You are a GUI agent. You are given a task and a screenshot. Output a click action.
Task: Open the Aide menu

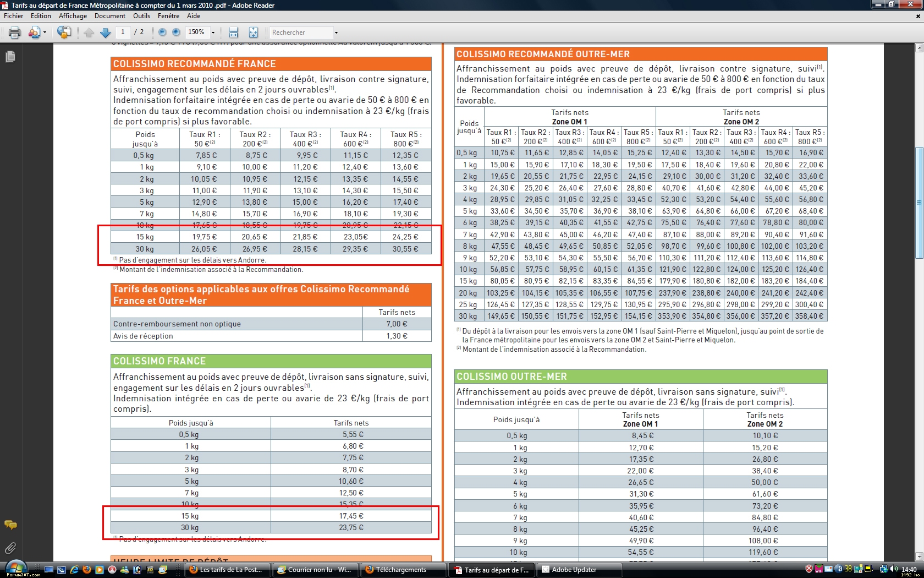click(194, 16)
